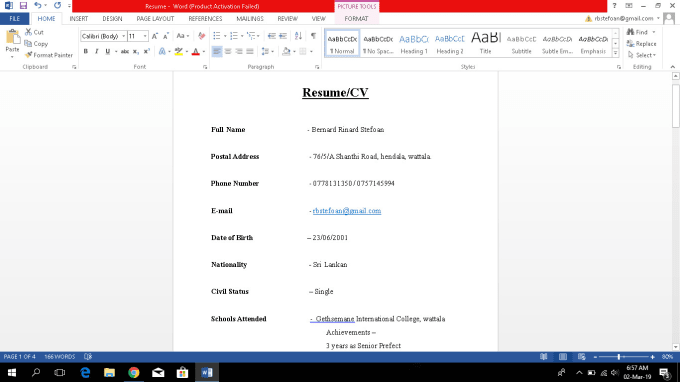Select Print Layout view

pos(562,357)
